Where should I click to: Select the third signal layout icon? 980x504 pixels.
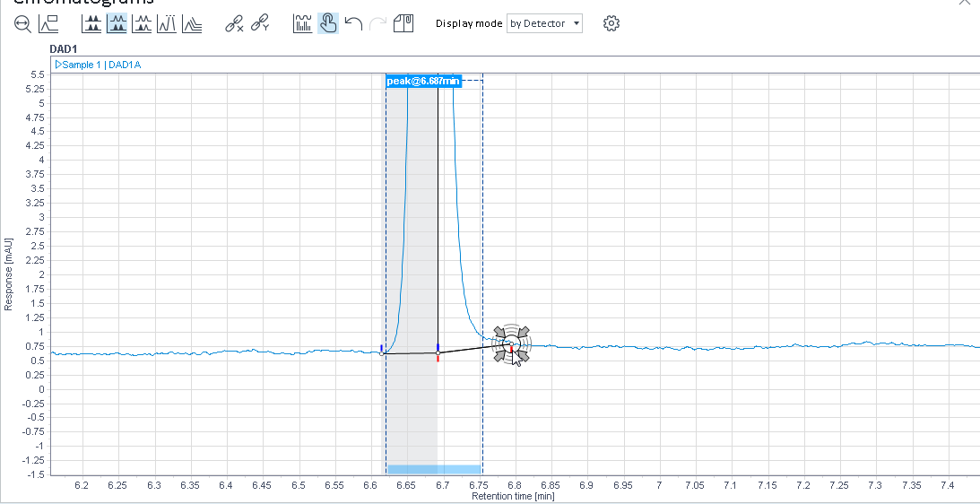(142, 24)
